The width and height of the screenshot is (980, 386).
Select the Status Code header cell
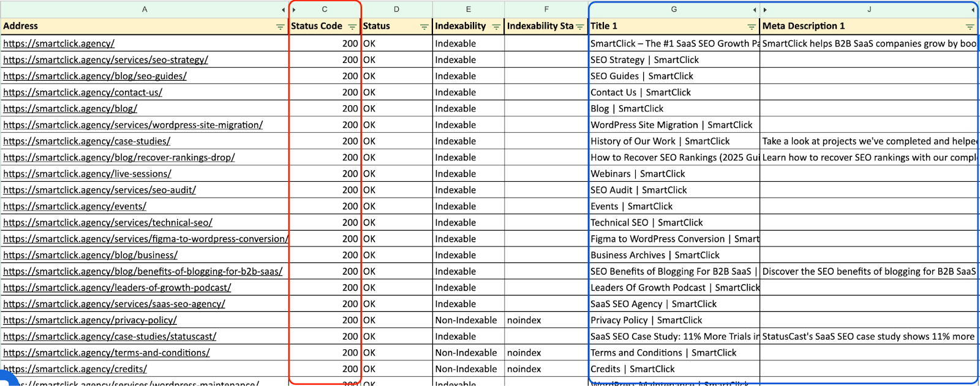(x=325, y=26)
